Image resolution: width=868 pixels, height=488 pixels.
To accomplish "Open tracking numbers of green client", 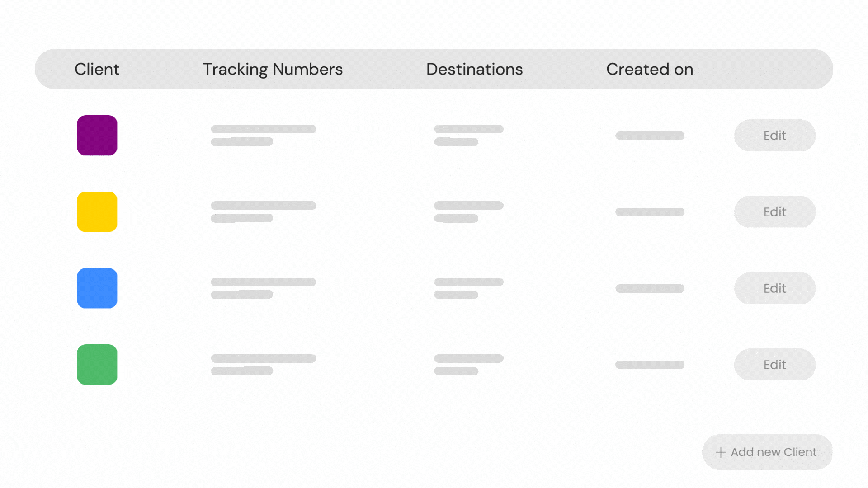I will pyautogui.click(x=263, y=365).
